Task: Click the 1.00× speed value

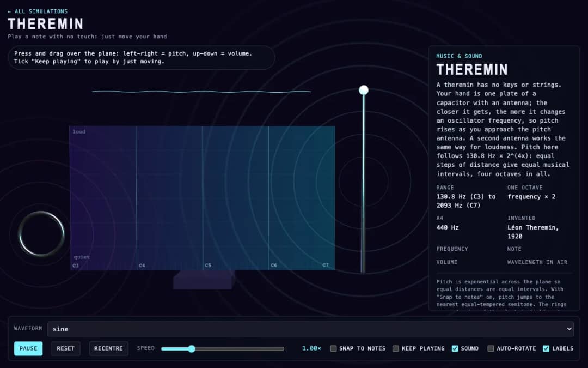Action: point(311,348)
